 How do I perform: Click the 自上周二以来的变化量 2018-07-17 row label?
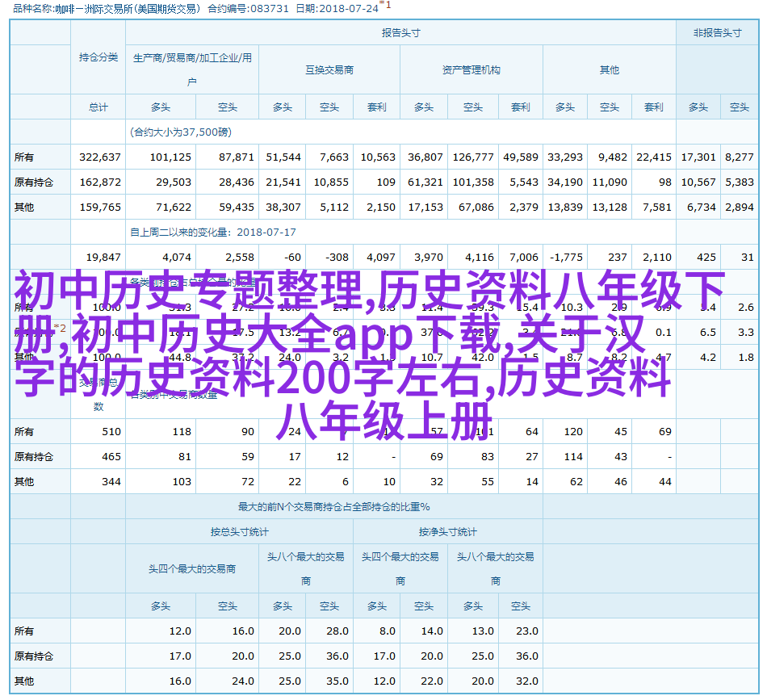click(213, 233)
